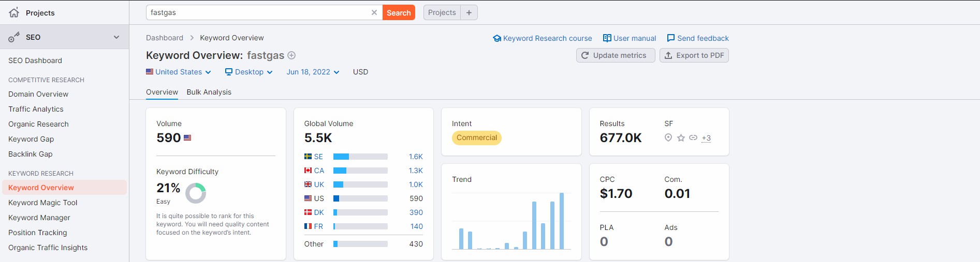Open the Keyword Research course link
The height and width of the screenshot is (262, 980).
coord(542,38)
